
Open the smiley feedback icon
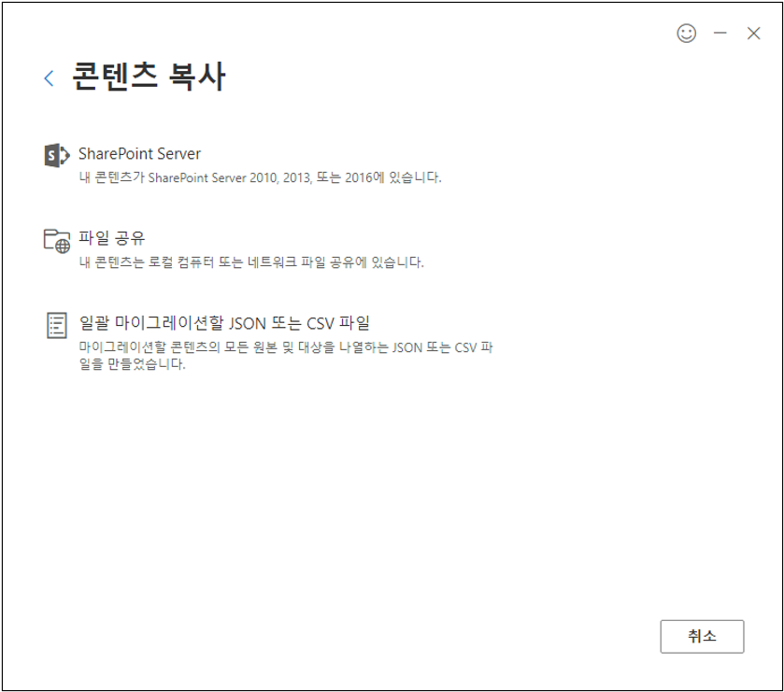pyautogui.click(x=687, y=34)
